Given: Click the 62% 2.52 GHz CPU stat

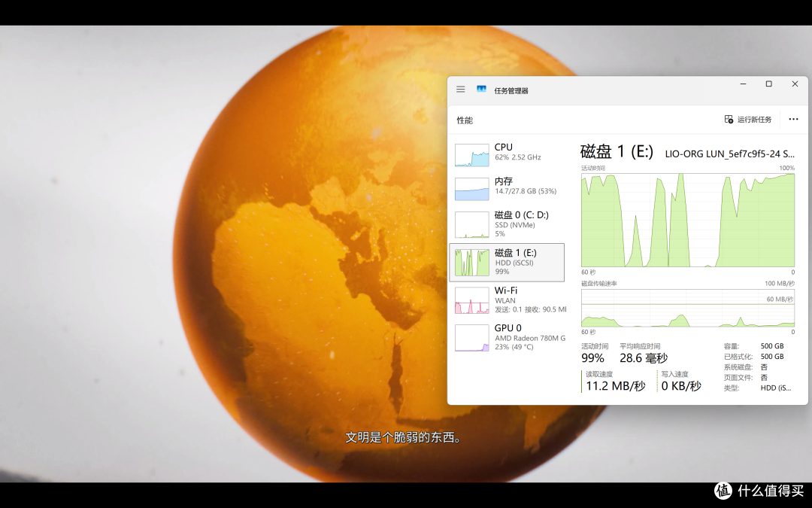Looking at the screenshot, I should coord(518,157).
